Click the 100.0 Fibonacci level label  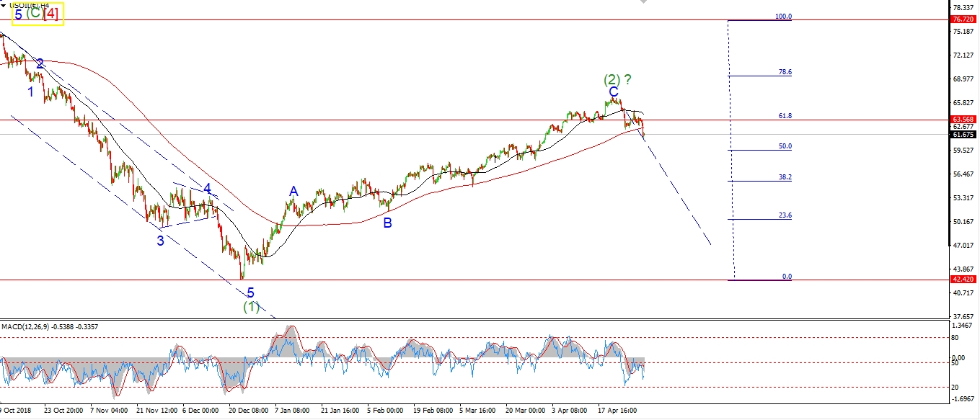783,16
